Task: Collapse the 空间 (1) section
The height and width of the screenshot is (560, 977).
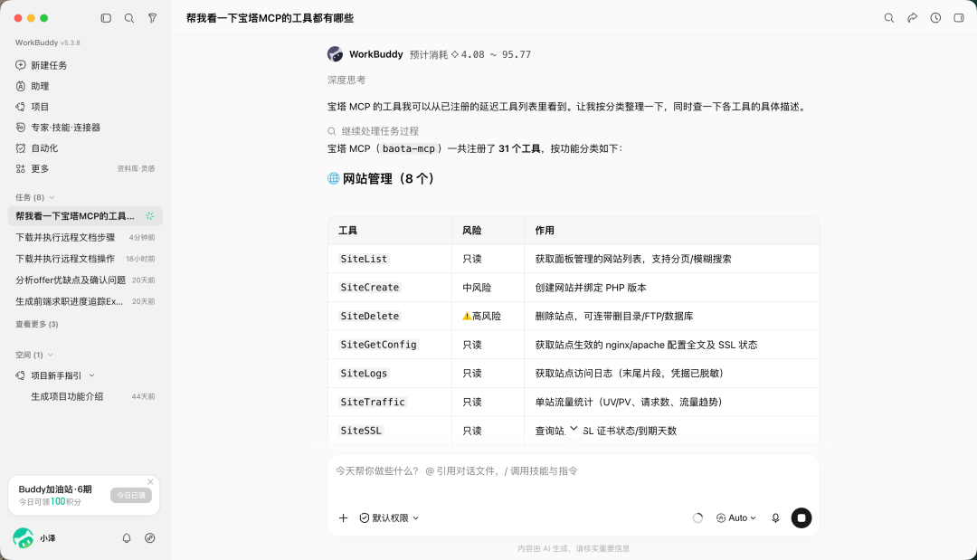Action: [x=33, y=355]
